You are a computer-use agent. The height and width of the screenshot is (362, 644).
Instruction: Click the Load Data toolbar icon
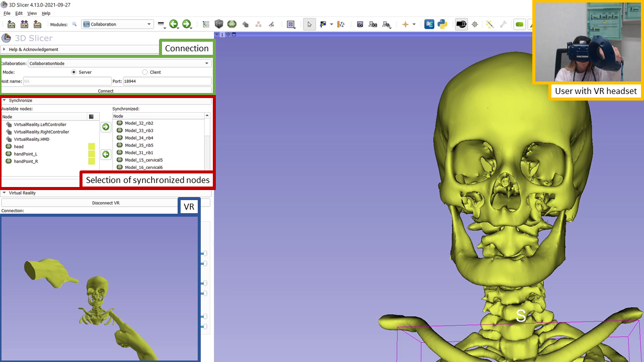(11, 24)
